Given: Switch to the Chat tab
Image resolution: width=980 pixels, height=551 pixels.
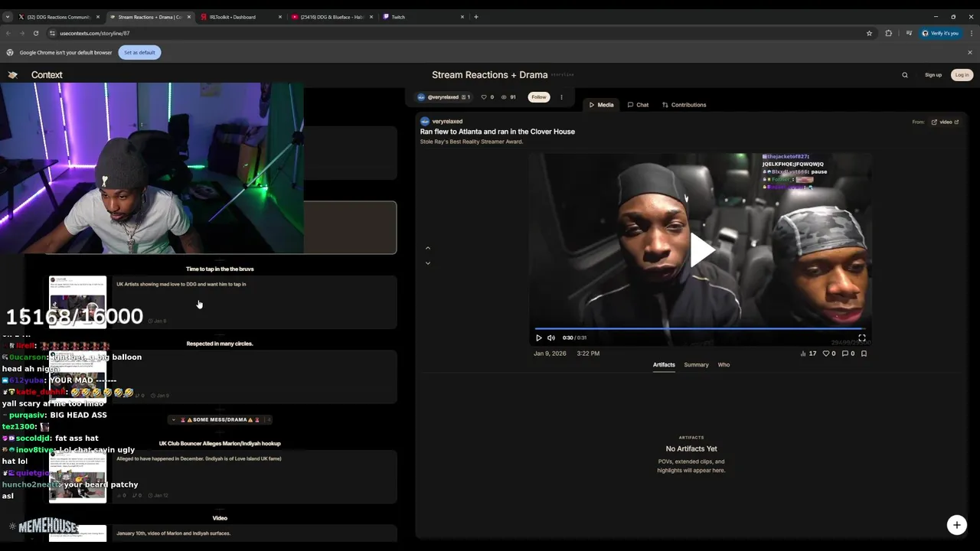Looking at the screenshot, I should point(638,105).
